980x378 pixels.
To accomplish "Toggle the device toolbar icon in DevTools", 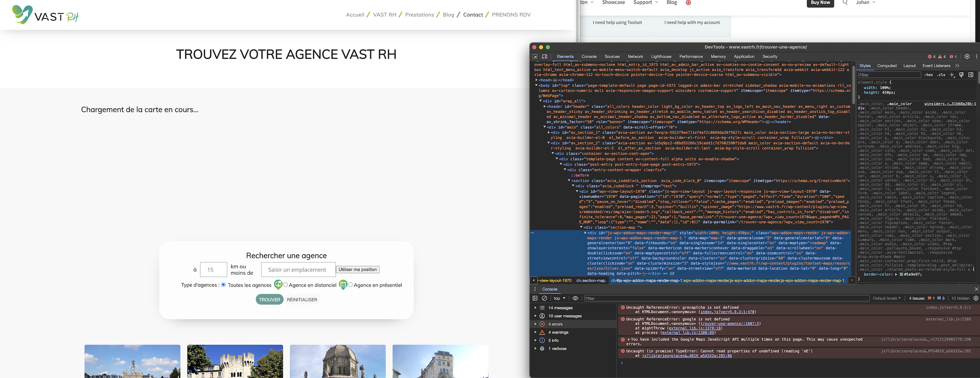I will [544, 57].
